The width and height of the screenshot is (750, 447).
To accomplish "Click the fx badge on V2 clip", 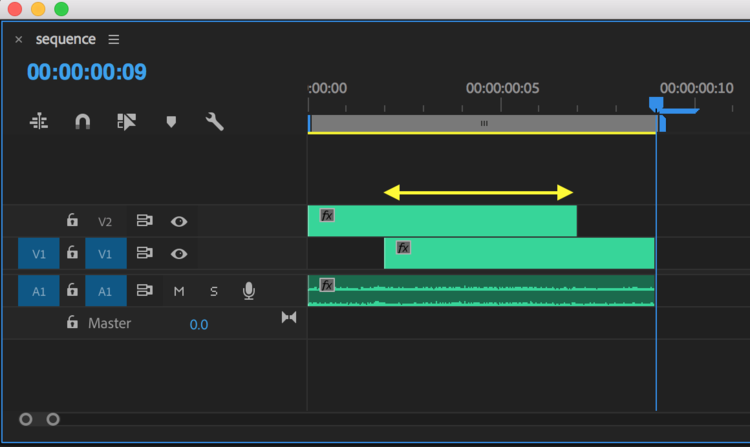I will [327, 215].
